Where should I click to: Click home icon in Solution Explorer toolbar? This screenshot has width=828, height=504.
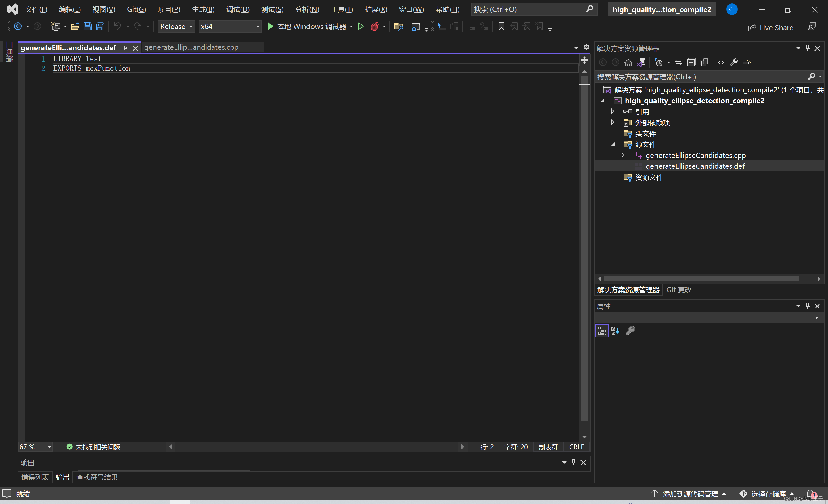(x=628, y=62)
